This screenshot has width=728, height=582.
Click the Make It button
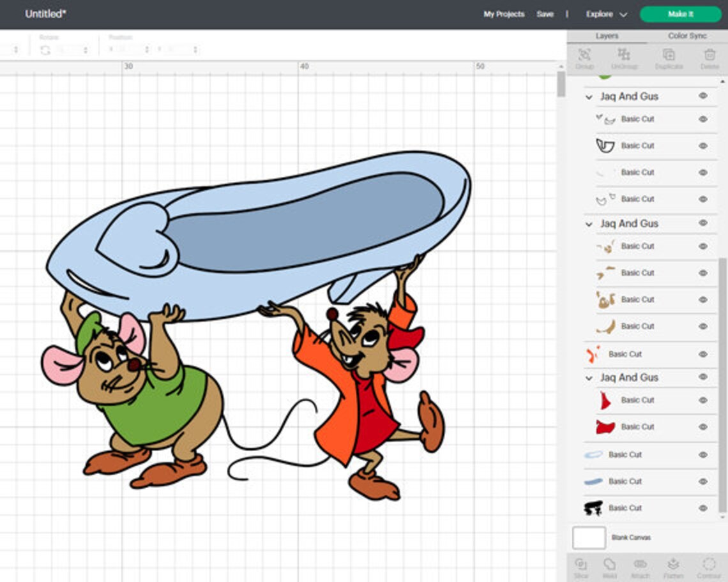[x=679, y=13]
